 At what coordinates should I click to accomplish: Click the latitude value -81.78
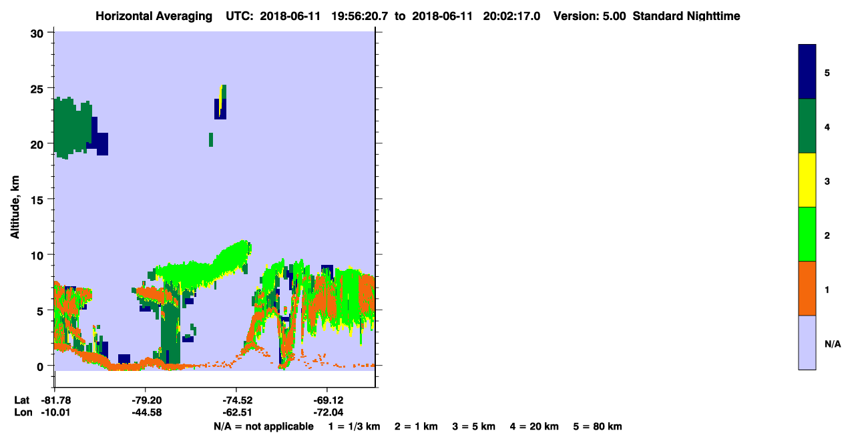click(55, 400)
